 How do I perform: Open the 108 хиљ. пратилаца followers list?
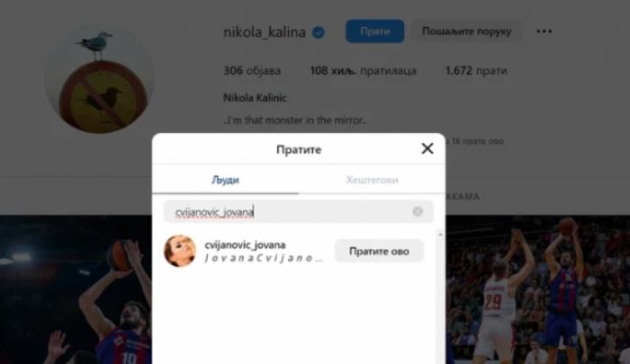point(364,71)
